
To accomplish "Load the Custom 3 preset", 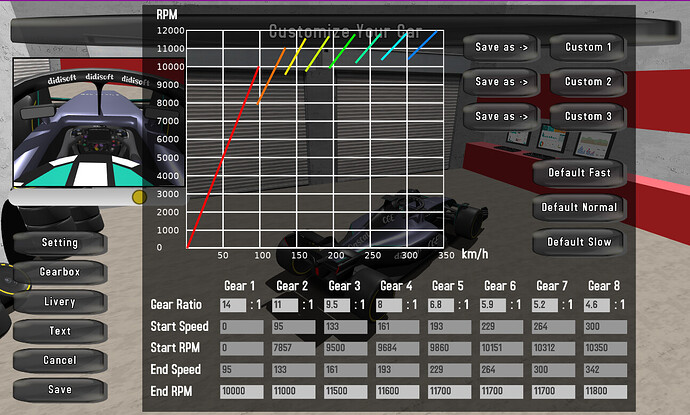I will tap(588, 117).
